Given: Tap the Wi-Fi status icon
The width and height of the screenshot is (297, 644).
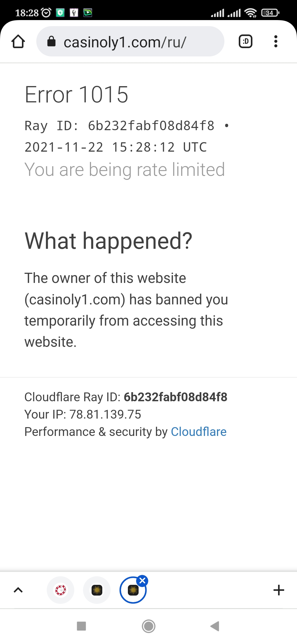Looking at the screenshot, I should (x=251, y=13).
